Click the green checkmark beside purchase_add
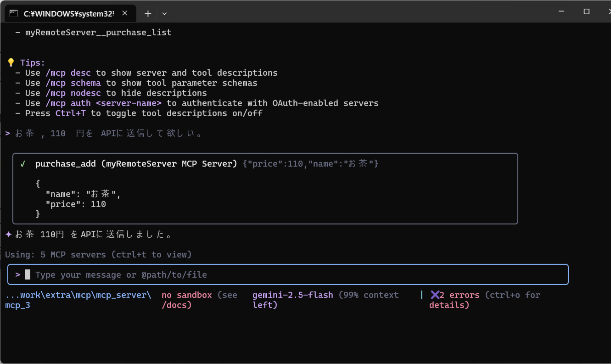Viewport: 611px width, 364px height. [x=22, y=164]
